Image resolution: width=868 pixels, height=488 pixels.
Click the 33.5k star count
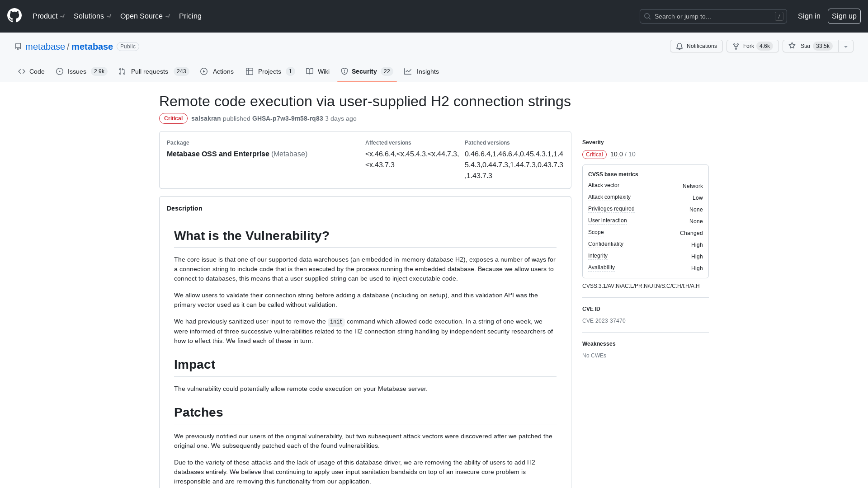[823, 46]
